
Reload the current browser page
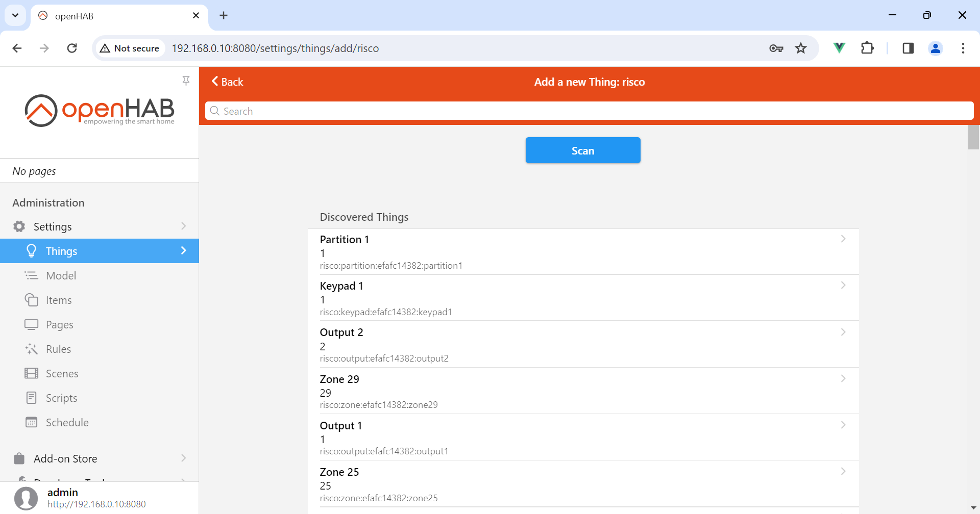(x=72, y=48)
